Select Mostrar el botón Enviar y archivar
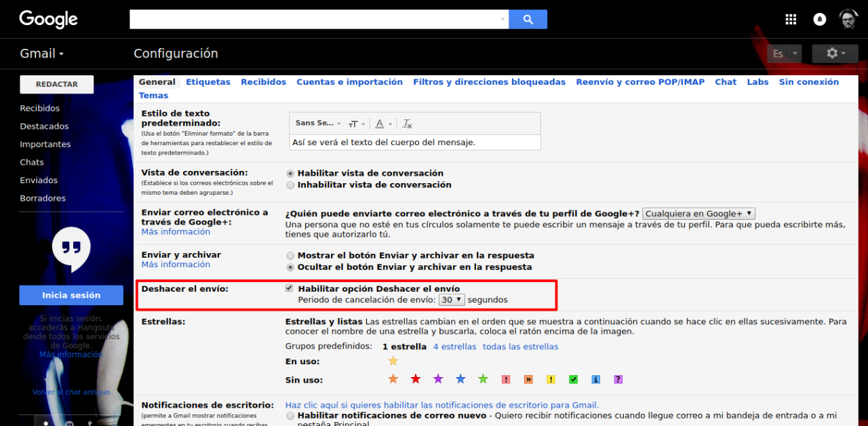 click(x=291, y=256)
